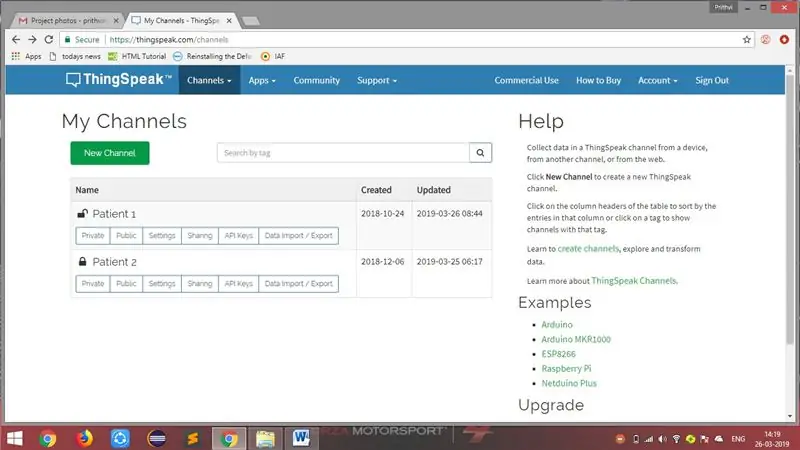The width and height of the screenshot is (800, 450).
Task: Bookmark this page with star icon
Action: 746,39
